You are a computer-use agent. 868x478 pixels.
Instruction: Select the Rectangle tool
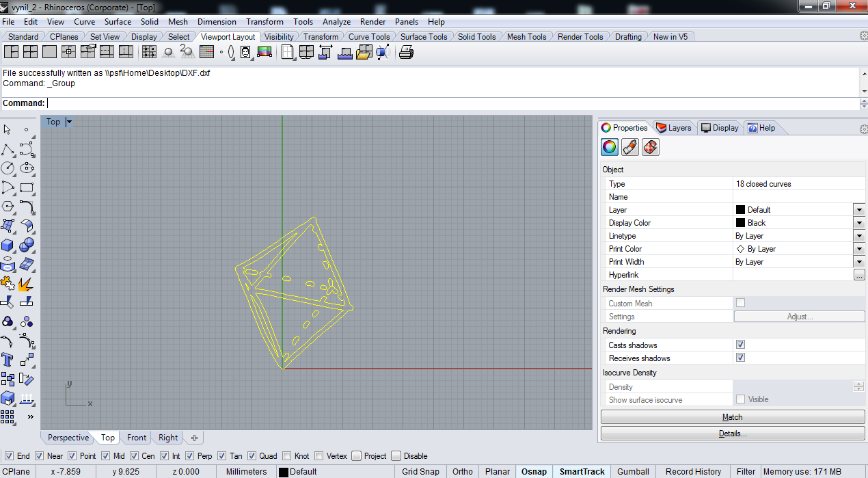pyautogui.click(x=27, y=187)
